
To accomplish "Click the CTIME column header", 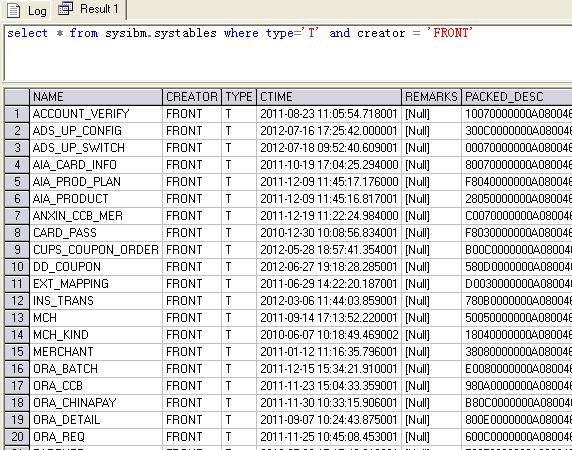I will point(329,97).
